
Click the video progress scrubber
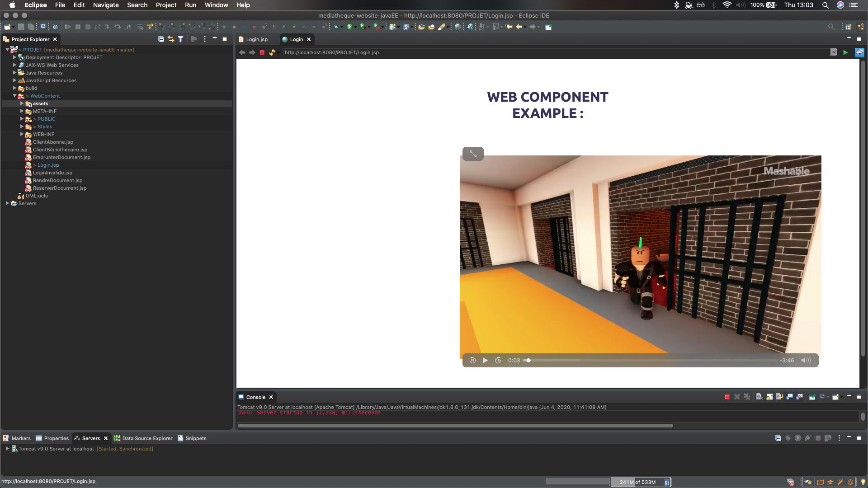coord(528,361)
